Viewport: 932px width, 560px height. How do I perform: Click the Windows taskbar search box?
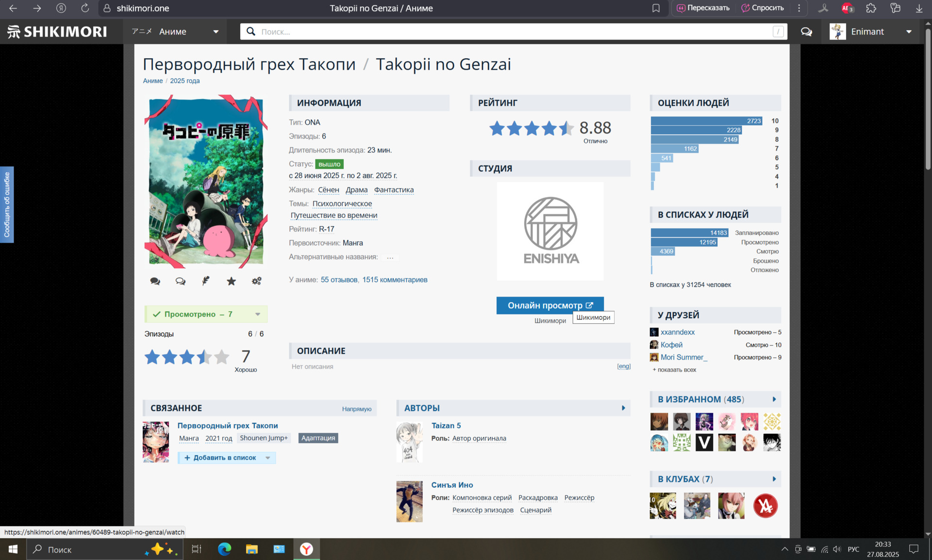click(104, 549)
